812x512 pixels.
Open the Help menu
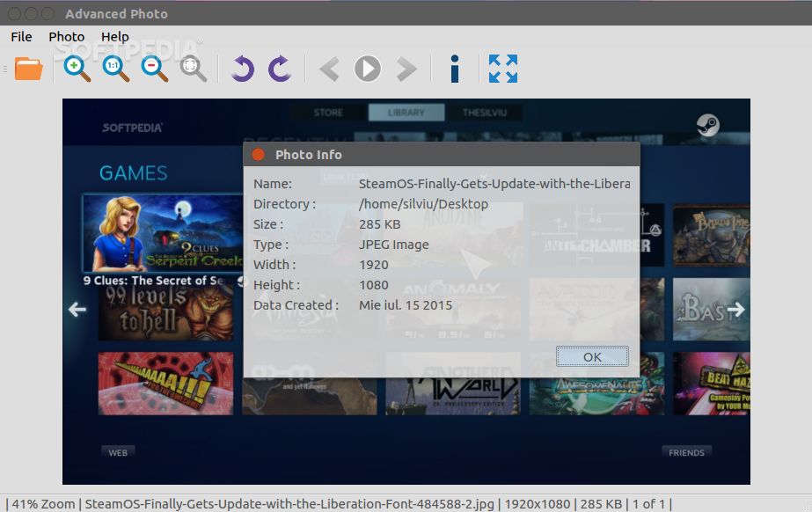coord(114,37)
